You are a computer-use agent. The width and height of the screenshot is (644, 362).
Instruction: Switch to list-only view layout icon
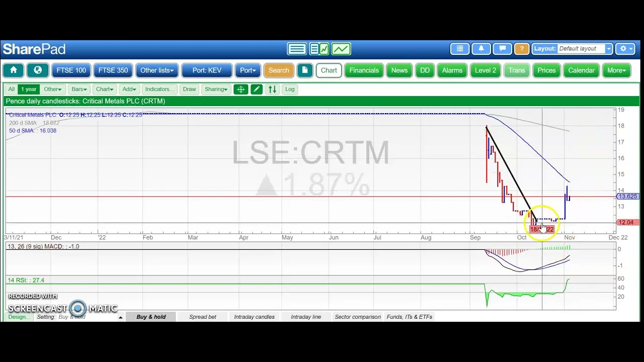tap(297, 49)
